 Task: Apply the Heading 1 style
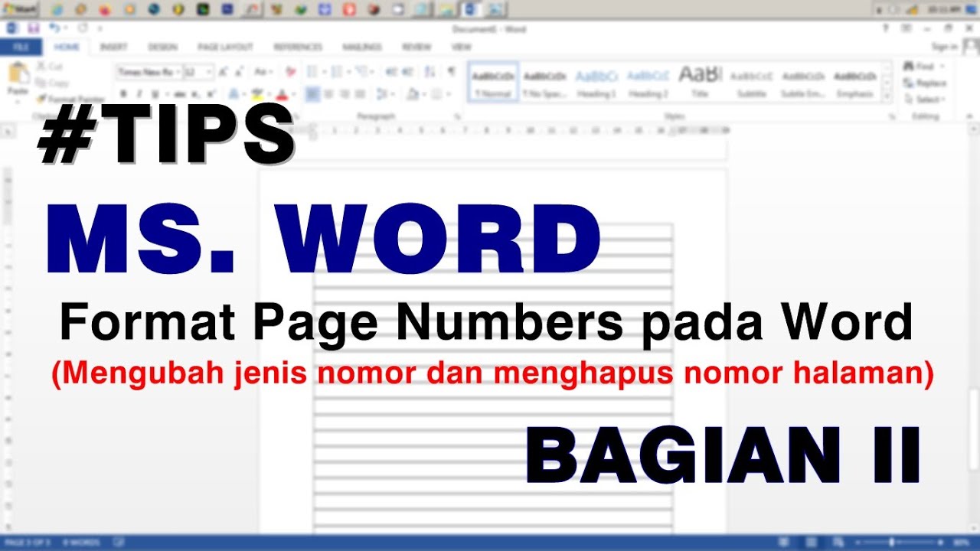pos(596,82)
